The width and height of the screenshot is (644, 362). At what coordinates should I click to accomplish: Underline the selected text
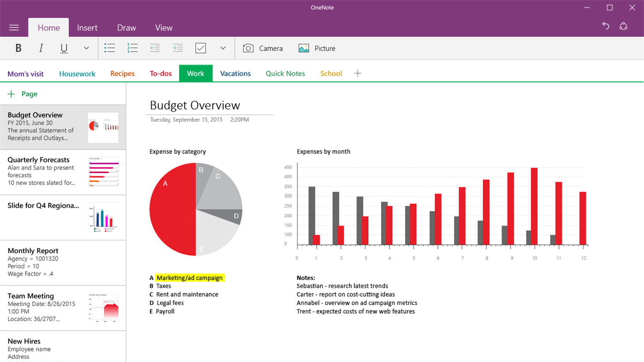click(64, 48)
